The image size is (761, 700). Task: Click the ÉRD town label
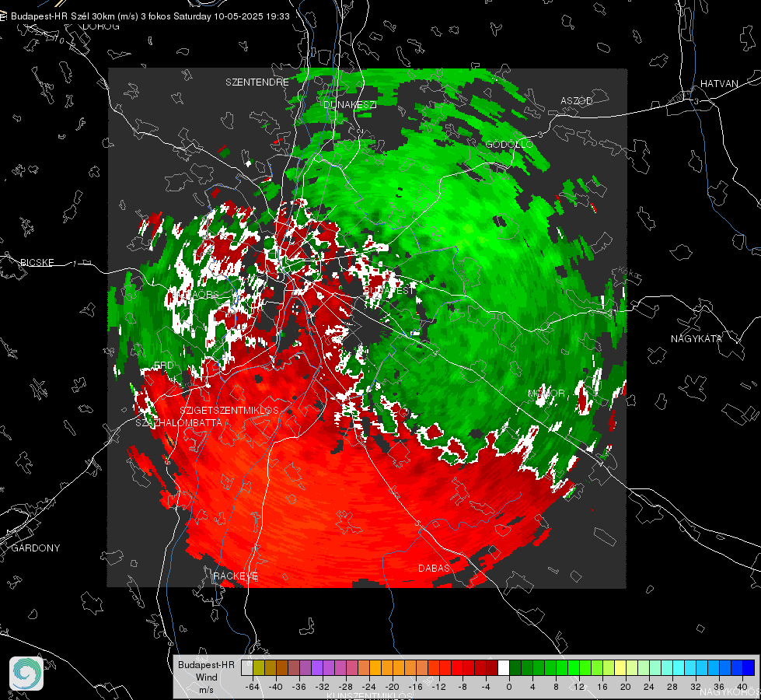tap(163, 366)
